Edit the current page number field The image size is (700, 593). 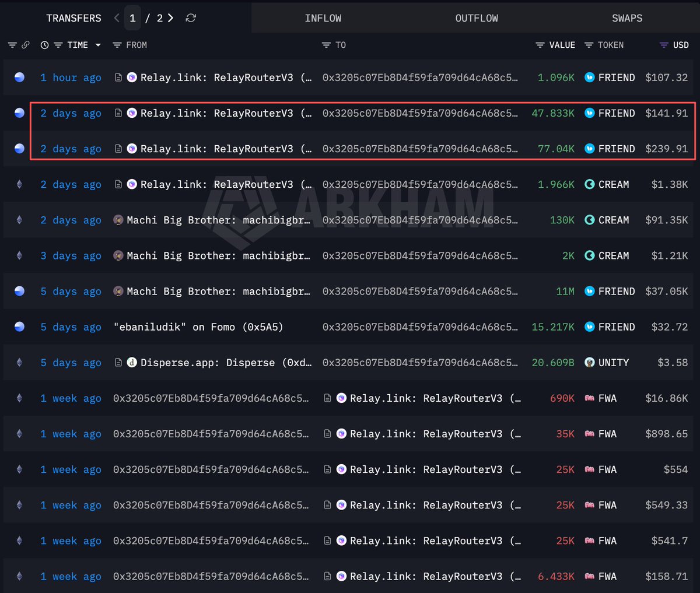[x=132, y=18]
